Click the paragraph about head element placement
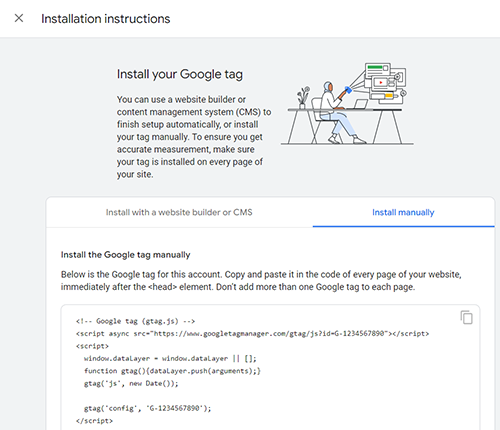 261,281
